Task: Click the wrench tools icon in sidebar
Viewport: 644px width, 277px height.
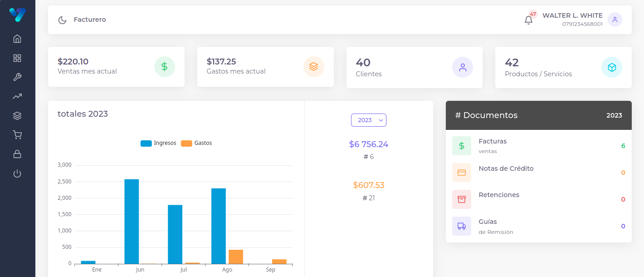Action: [x=17, y=77]
